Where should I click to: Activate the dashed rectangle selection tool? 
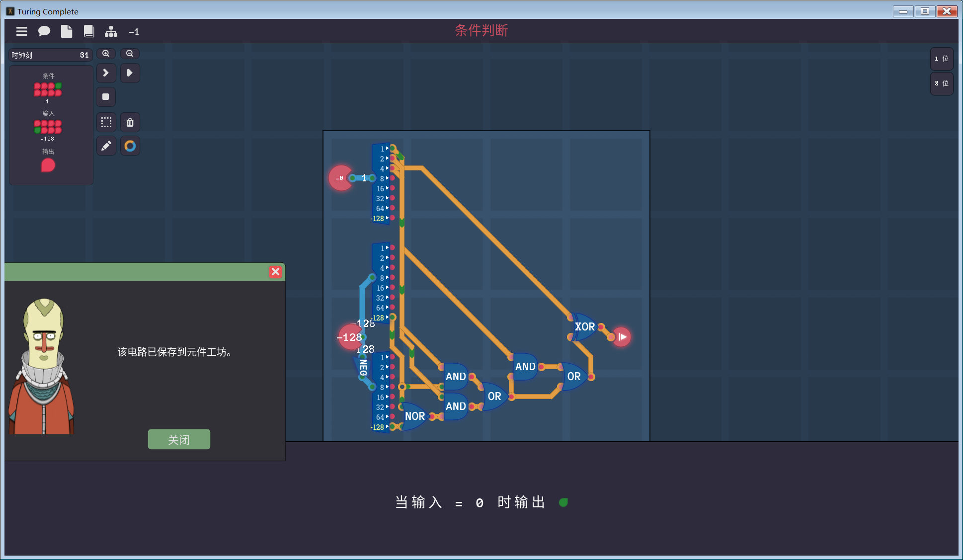point(106,122)
